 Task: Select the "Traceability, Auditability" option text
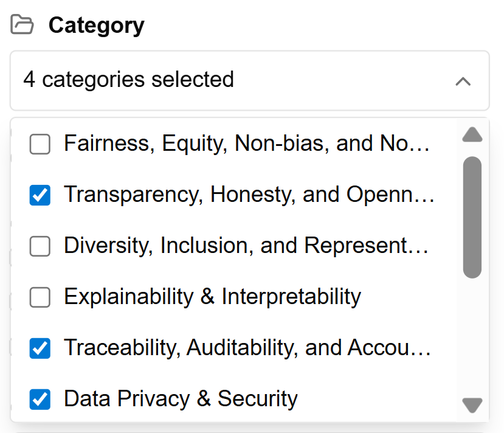247,347
